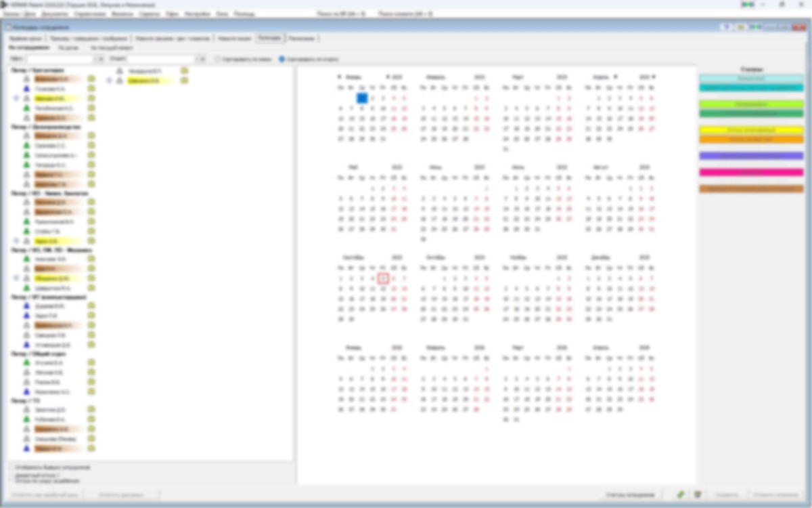The width and height of the screenshot is (812, 508).
Task: Advance calendar with the top-right next arrow
Action: click(654, 77)
